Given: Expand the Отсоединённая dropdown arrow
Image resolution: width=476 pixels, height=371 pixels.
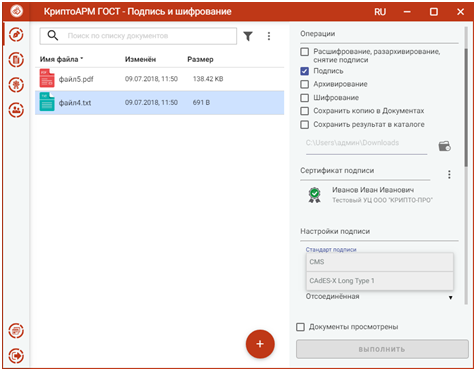Looking at the screenshot, I should click(x=450, y=297).
